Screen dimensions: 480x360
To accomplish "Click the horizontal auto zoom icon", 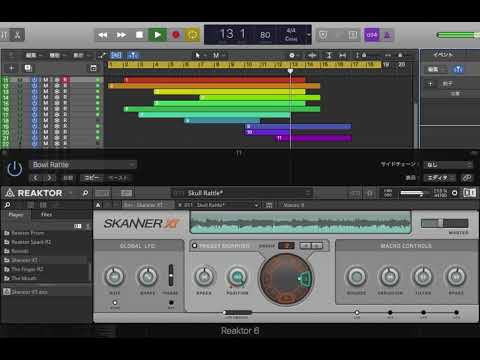I will pos(343,55).
